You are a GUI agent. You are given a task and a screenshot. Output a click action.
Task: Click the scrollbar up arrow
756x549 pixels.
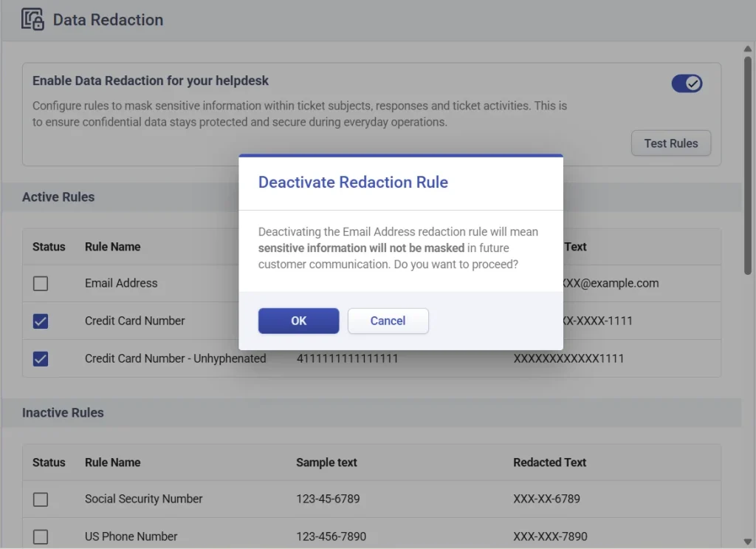tap(746, 49)
